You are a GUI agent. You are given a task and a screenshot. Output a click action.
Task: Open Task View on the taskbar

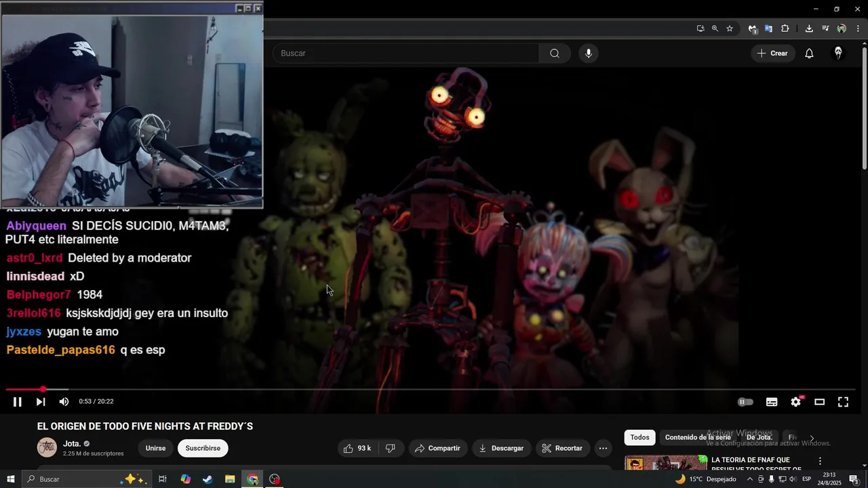coord(163,479)
